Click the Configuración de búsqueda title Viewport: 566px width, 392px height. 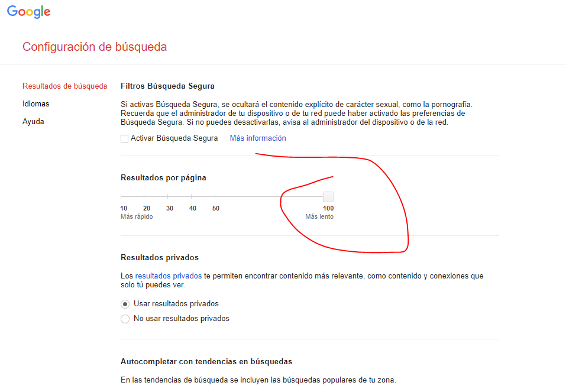pos(95,47)
